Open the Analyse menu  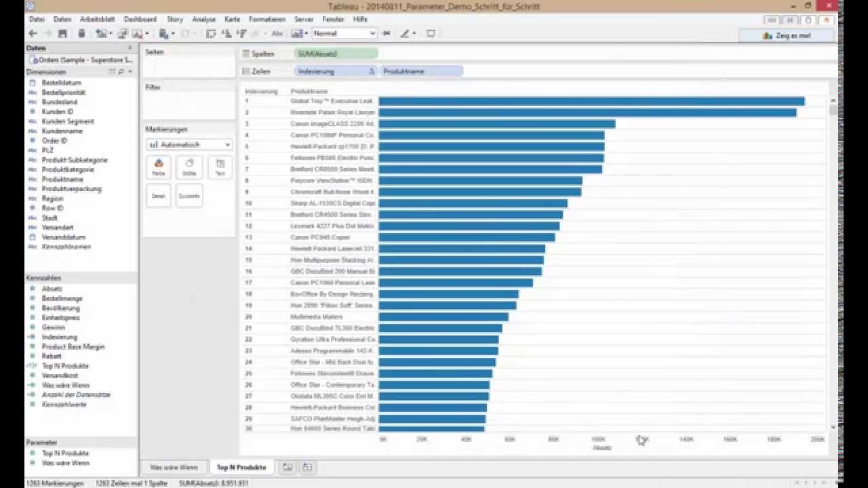coord(203,20)
